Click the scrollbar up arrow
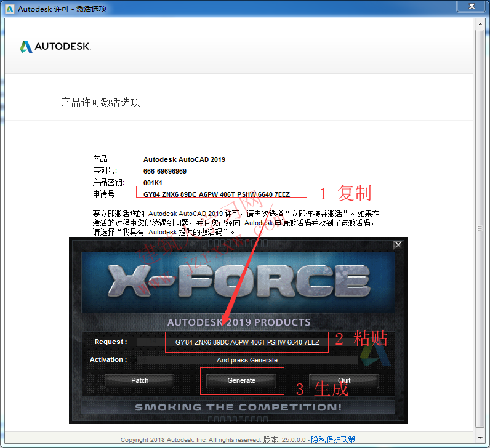This screenshot has width=490, height=448. click(x=480, y=24)
